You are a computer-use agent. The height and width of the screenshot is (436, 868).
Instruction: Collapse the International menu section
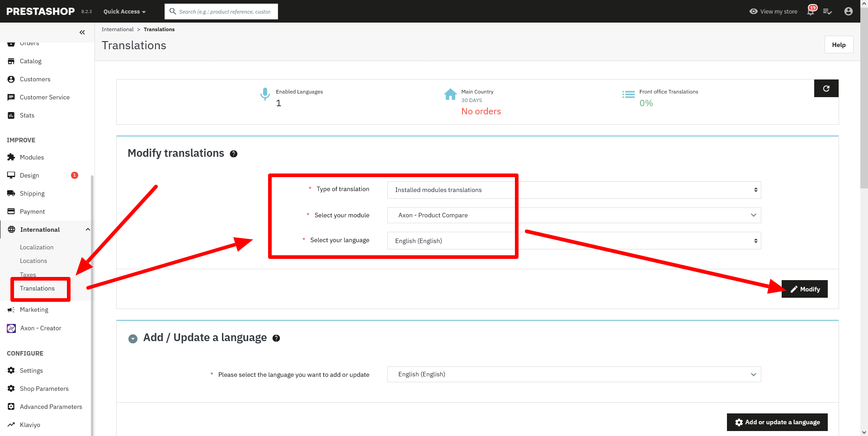(x=88, y=230)
